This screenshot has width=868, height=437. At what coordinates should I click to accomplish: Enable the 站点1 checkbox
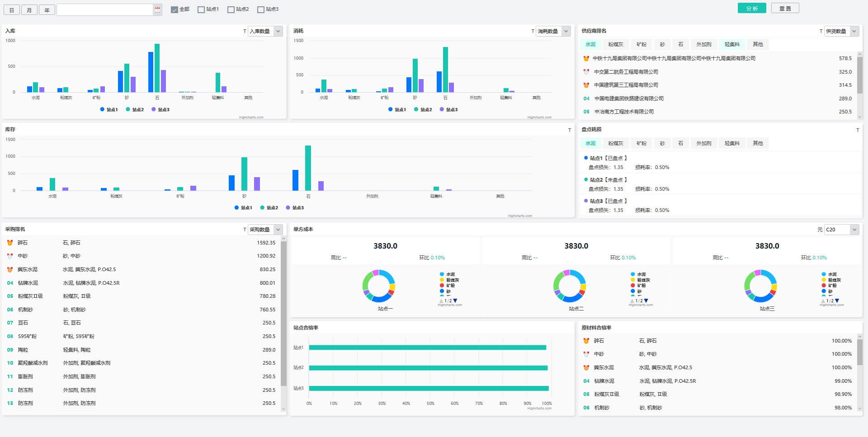[201, 9]
